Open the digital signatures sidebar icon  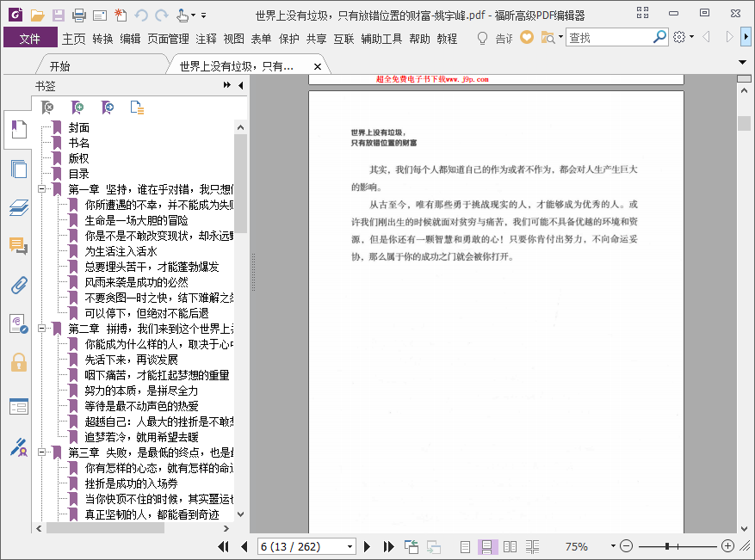[x=19, y=323]
